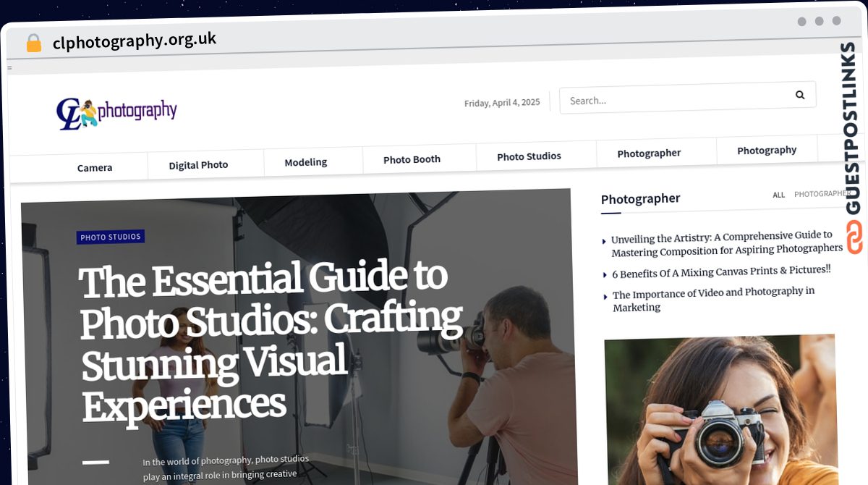Open 6 Benefits Of A Mixing Canvas Prints link
Image resolution: width=868 pixels, height=485 pixels.
tap(721, 272)
